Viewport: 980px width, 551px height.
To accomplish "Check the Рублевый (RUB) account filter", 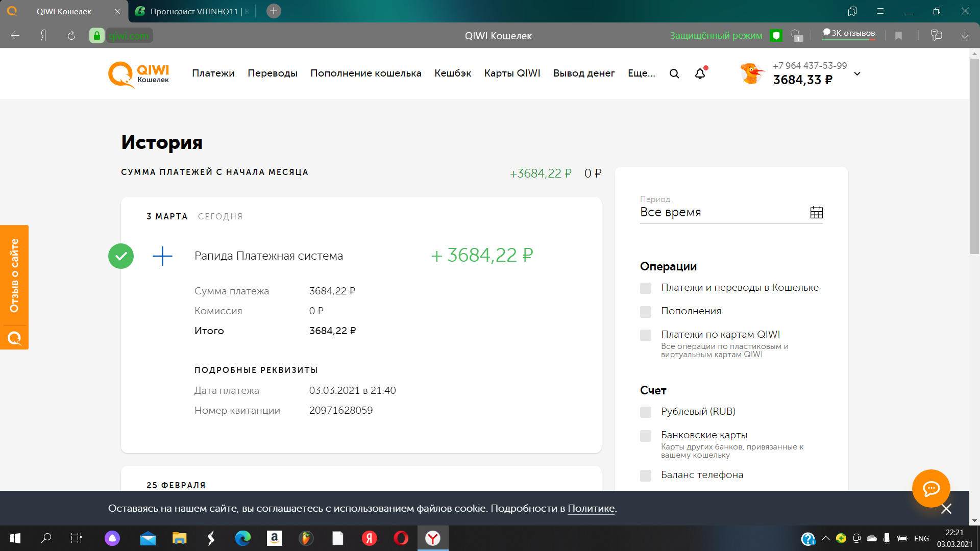I will (x=646, y=412).
